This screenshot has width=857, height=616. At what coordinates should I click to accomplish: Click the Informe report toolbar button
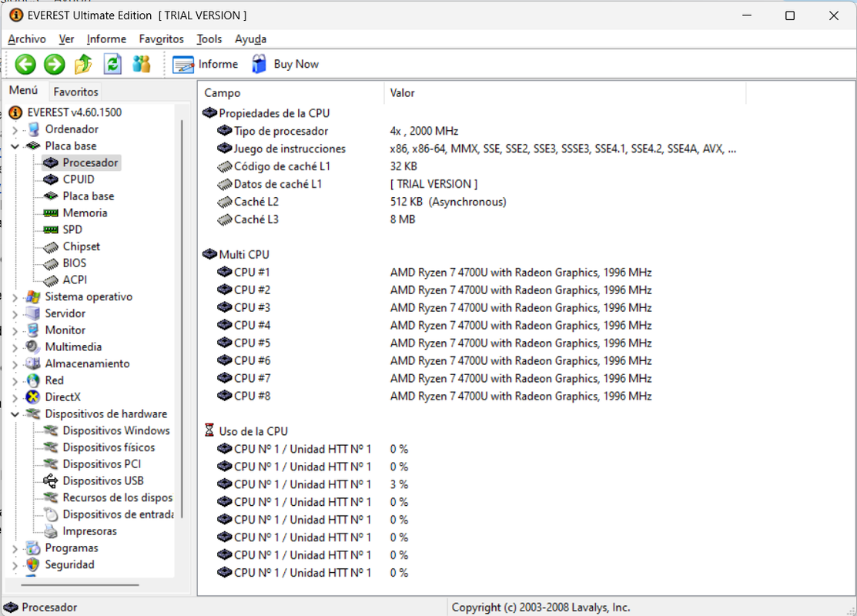coord(206,65)
